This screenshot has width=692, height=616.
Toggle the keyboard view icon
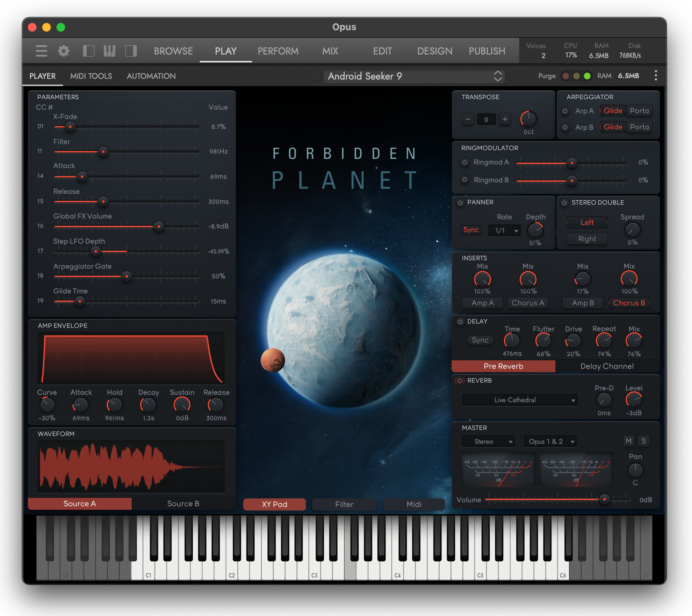pos(109,51)
